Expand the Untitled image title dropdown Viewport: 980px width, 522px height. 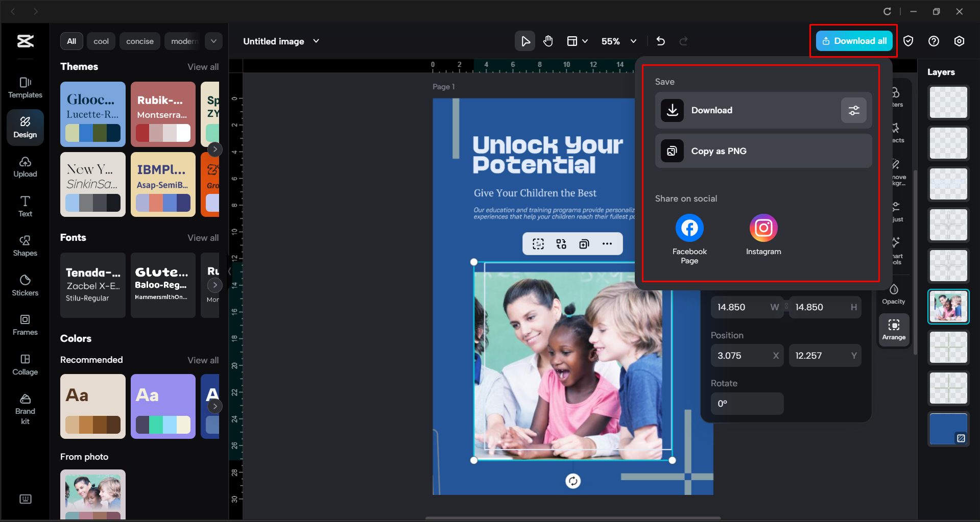(x=316, y=41)
